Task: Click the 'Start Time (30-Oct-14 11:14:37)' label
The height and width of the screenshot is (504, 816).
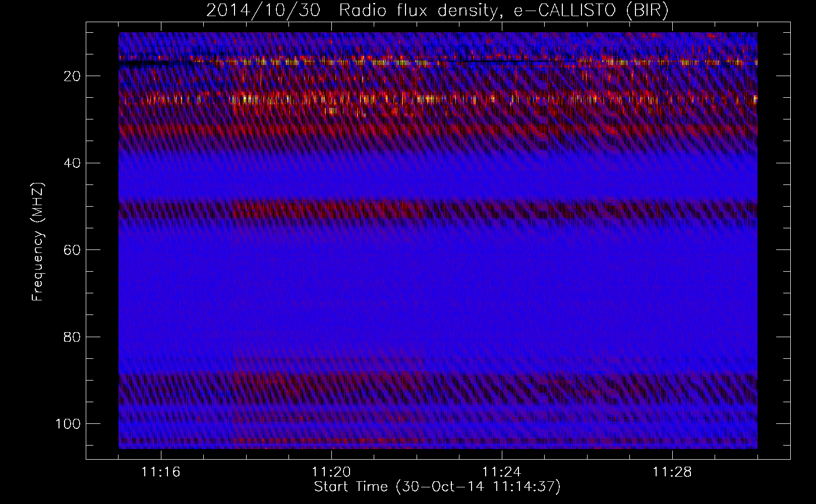Action: click(437, 487)
